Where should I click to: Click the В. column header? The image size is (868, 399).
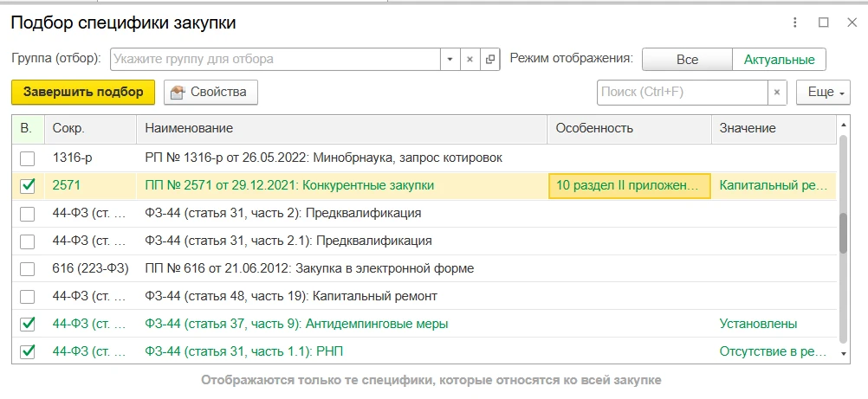click(x=29, y=128)
